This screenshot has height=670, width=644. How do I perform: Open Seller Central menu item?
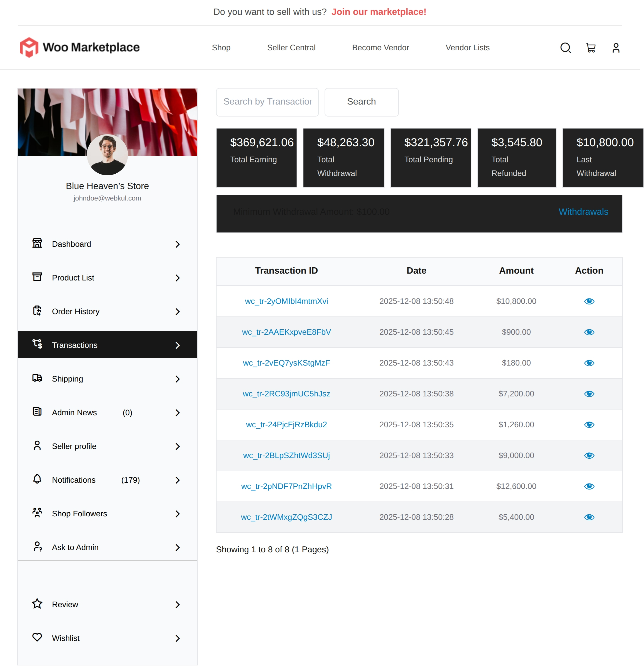291,47
